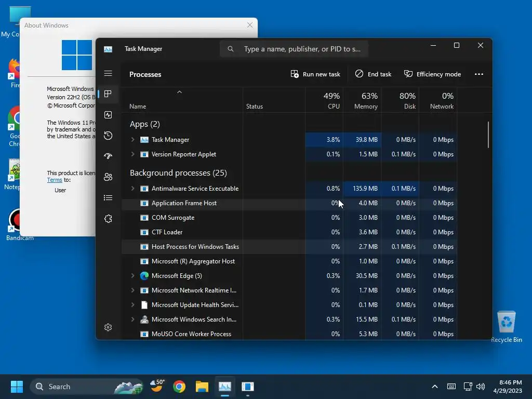Open Users page icon in sidebar
The height and width of the screenshot is (399, 532).
(108, 177)
